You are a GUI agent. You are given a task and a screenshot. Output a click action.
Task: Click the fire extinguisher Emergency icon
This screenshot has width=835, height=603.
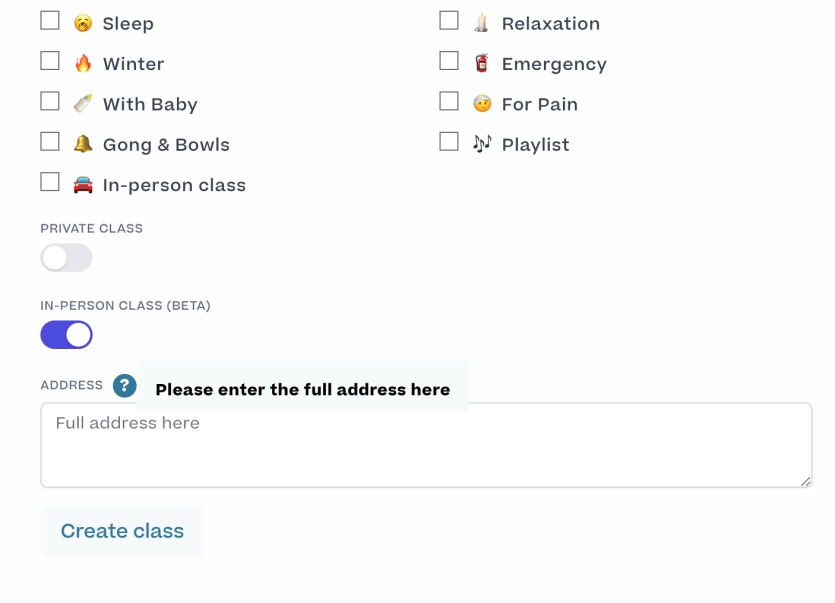(481, 63)
